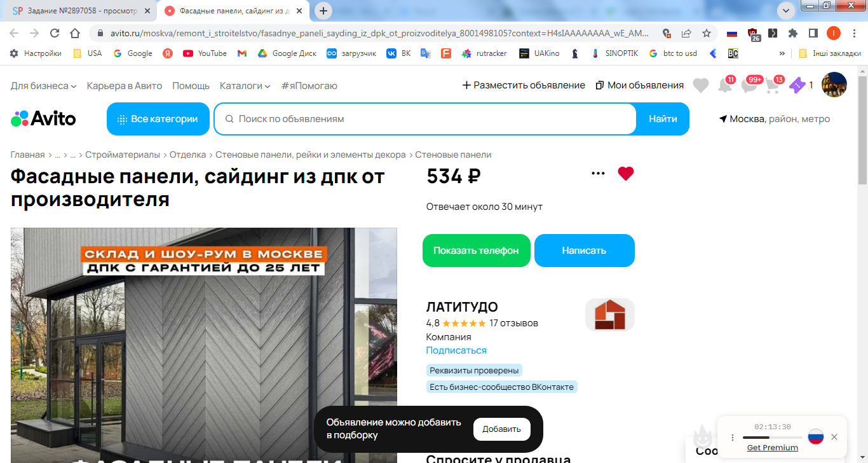
Task: Open notifications bell with 11 badge
Action: pos(725,85)
